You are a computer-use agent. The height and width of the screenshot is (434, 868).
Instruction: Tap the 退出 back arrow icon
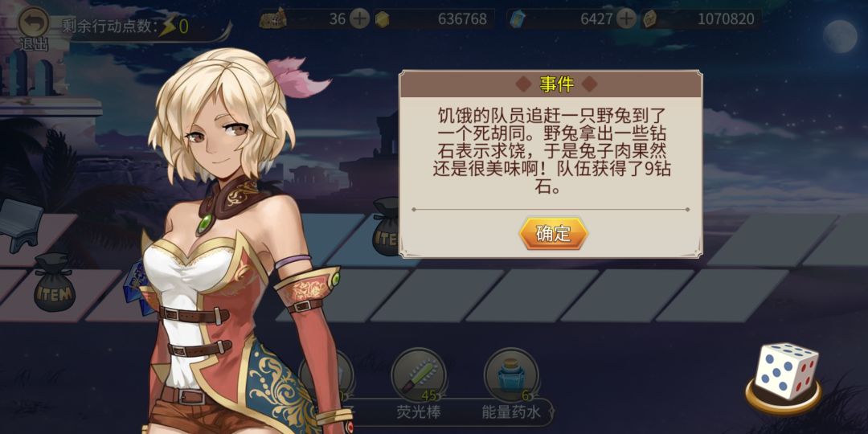click(34, 23)
